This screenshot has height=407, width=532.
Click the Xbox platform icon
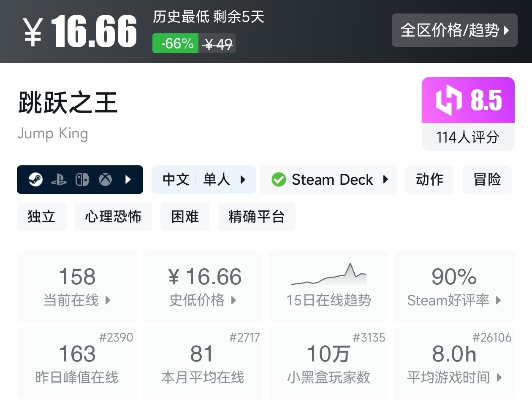tap(105, 180)
